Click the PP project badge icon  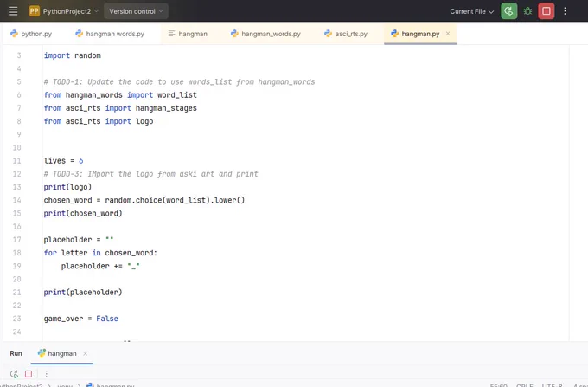[34, 11]
